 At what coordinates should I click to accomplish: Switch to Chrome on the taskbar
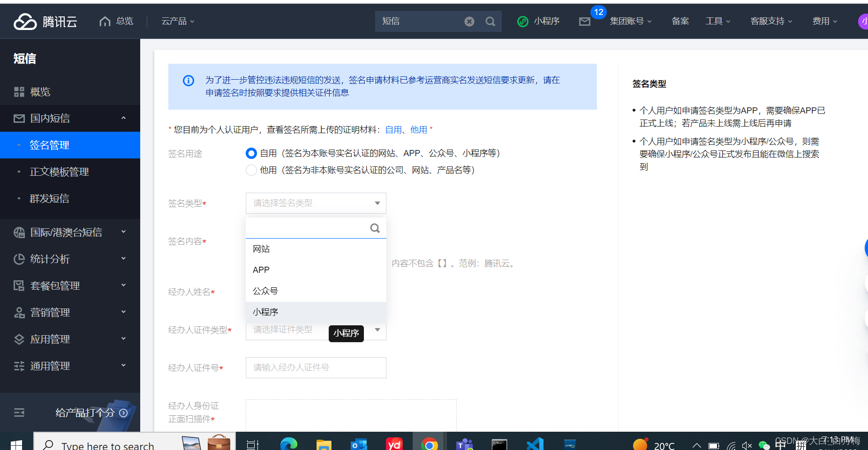[x=430, y=444]
